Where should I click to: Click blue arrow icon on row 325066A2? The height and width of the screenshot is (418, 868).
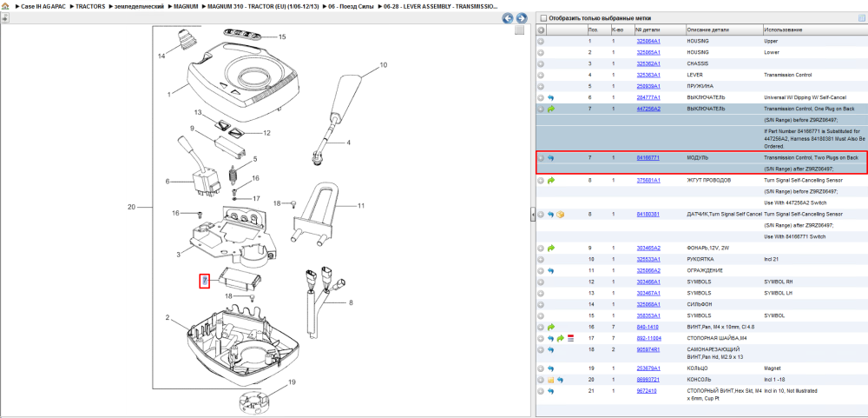(x=551, y=270)
